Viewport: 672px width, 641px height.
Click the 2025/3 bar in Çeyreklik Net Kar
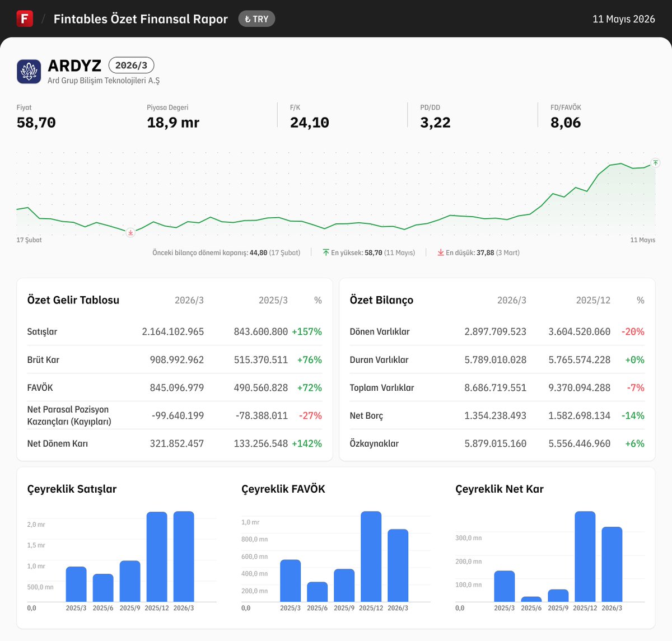coord(505,587)
